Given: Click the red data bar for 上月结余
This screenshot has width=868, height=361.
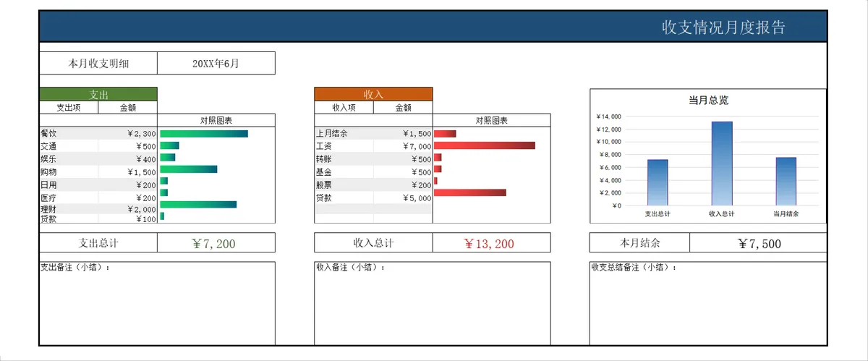Looking at the screenshot, I should (445, 133).
